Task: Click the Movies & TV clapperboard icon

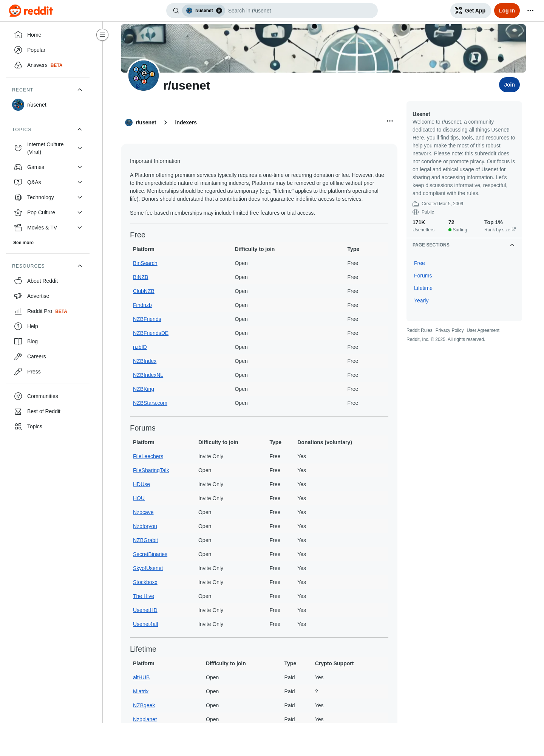Action: tap(18, 228)
